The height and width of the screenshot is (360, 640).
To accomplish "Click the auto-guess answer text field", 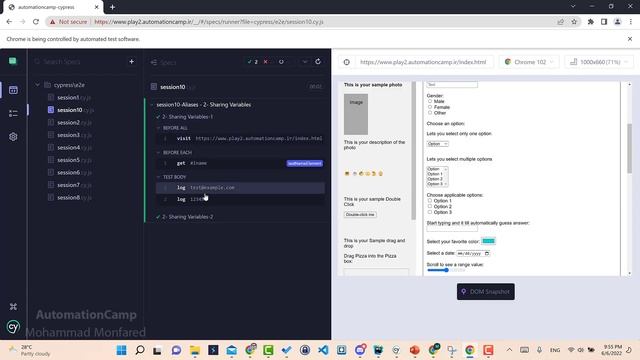I will 452,229.
